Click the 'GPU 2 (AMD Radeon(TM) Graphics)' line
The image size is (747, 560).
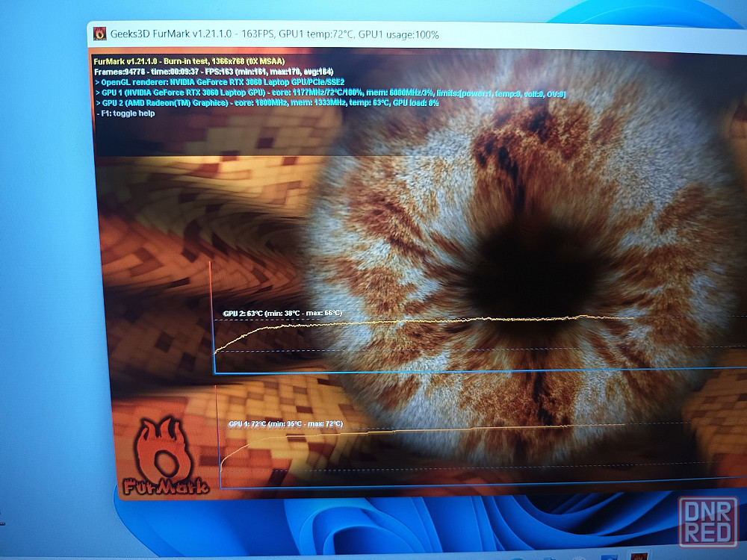click(x=267, y=103)
